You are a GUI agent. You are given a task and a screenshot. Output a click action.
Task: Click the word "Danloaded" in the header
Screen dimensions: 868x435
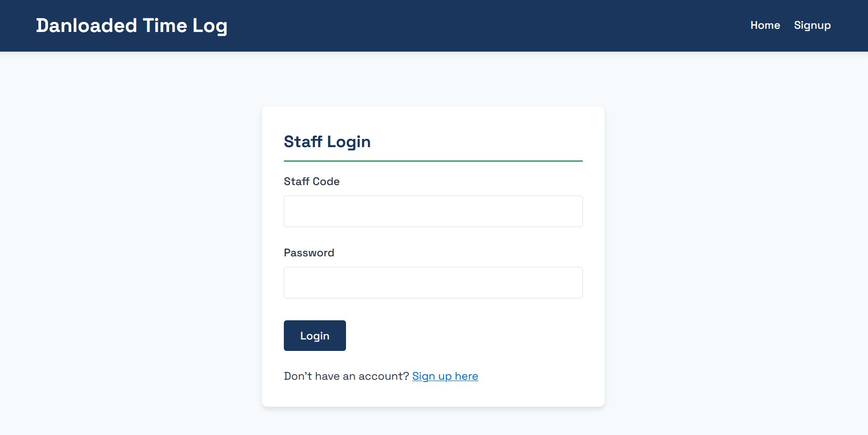coord(86,26)
